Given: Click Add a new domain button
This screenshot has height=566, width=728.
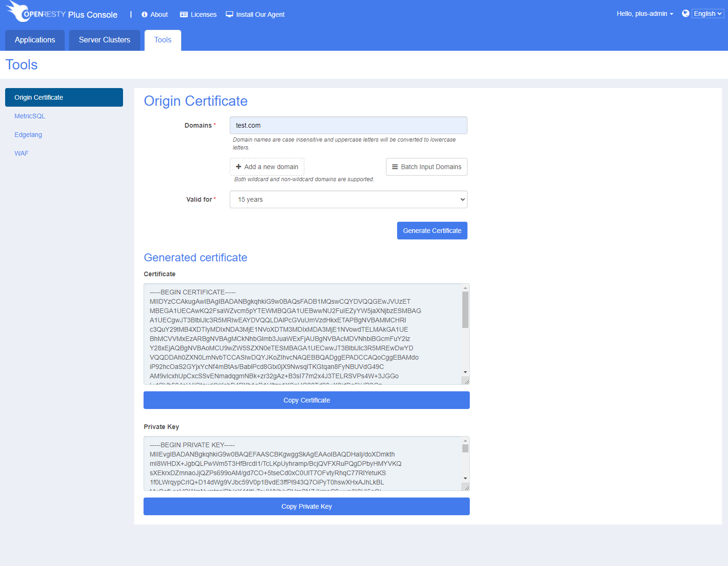Looking at the screenshot, I should pos(267,167).
